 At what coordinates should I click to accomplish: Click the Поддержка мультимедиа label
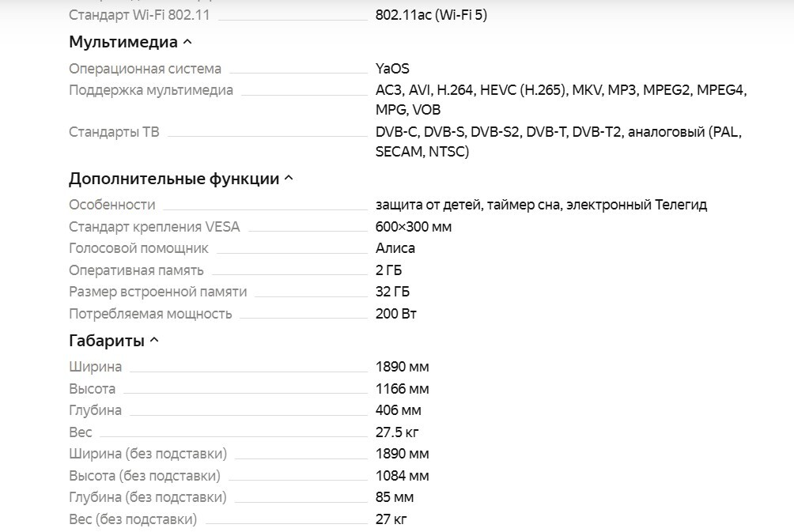point(151,90)
